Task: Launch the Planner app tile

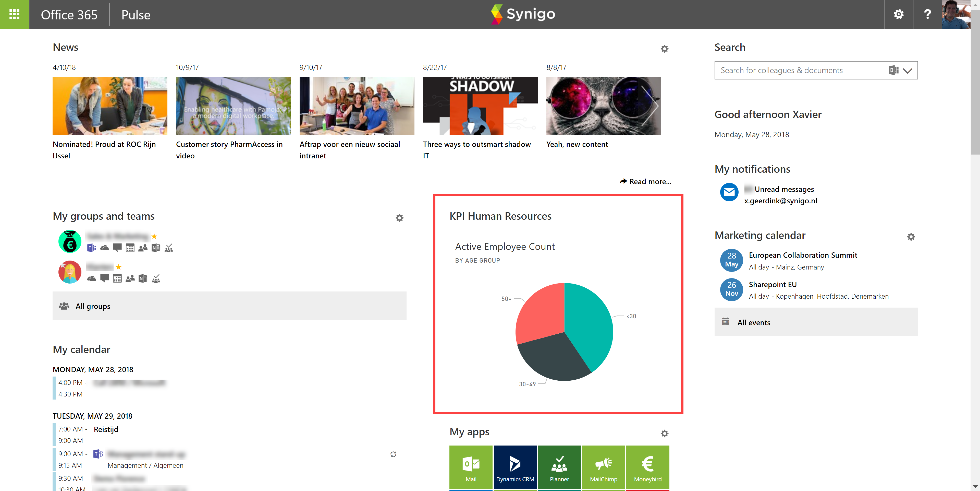Action: click(x=559, y=467)
